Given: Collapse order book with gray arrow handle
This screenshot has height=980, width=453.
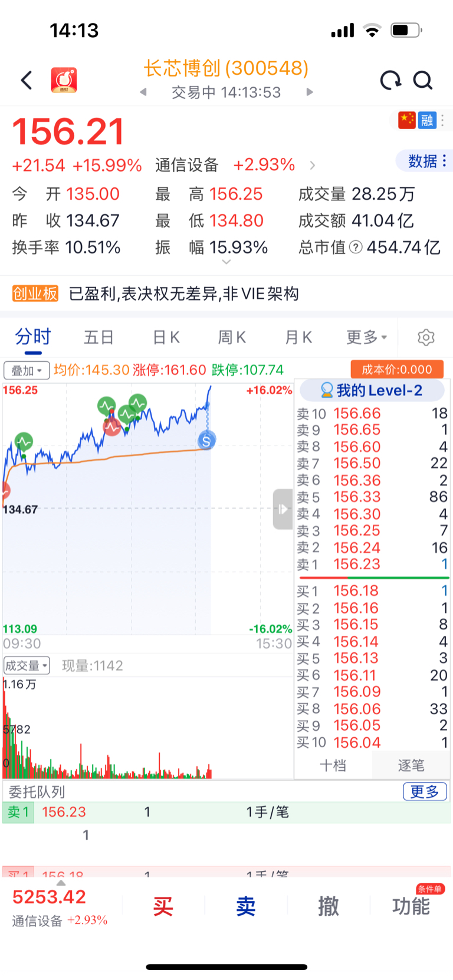Looking at the screenshot, I should (x=283, y=509).
